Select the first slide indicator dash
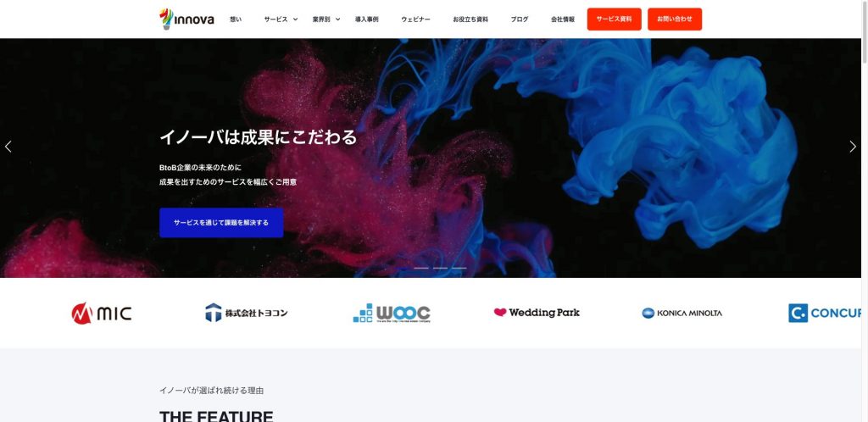 coord(421,269)
